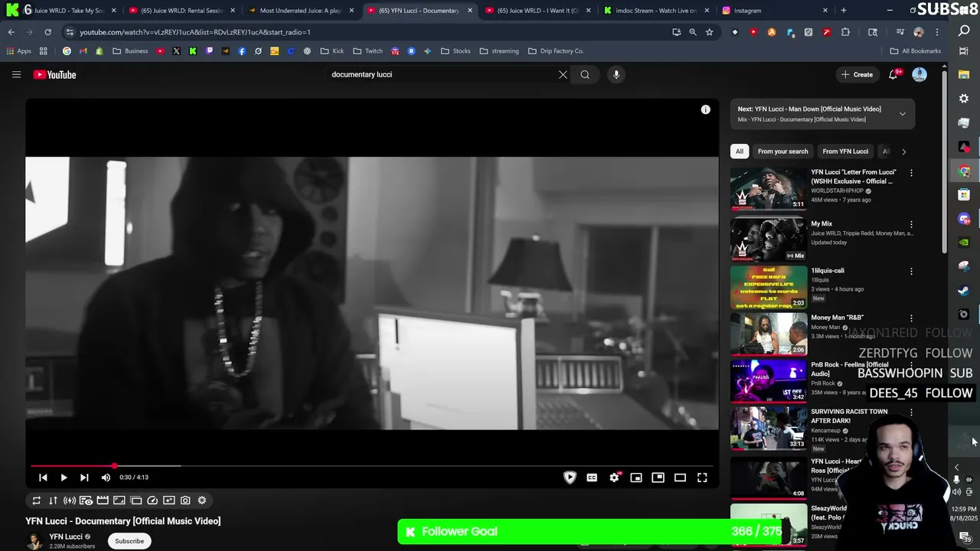
Task: Open the player settings gear
Action: (x=614, y=478)
